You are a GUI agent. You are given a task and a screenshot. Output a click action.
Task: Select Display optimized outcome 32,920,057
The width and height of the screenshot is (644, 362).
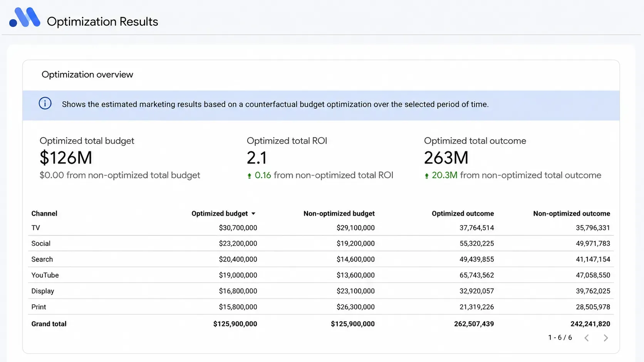[476, 291]
